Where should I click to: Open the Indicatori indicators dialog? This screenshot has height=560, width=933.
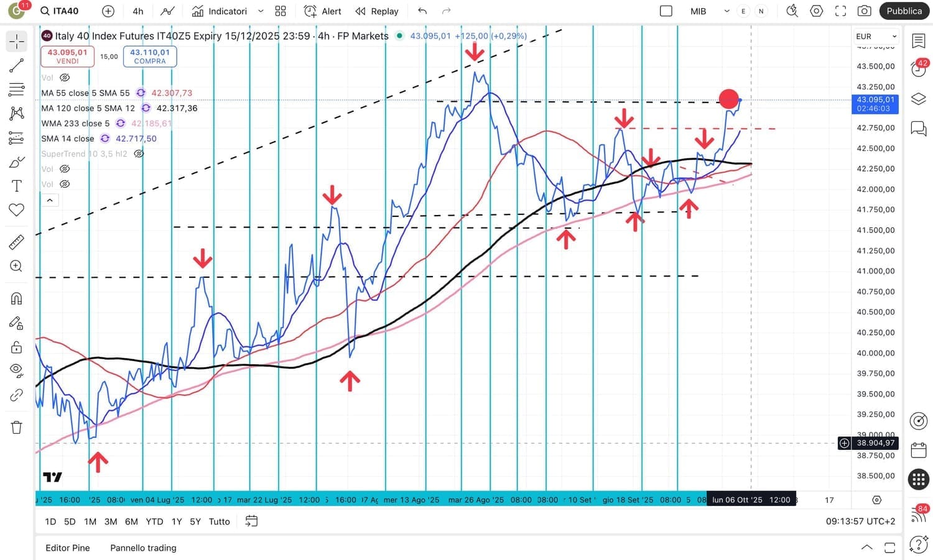click(220, 11)
